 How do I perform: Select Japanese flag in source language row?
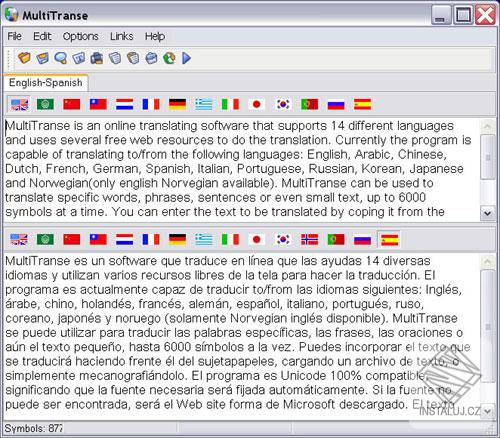click(x=257, y=104)
